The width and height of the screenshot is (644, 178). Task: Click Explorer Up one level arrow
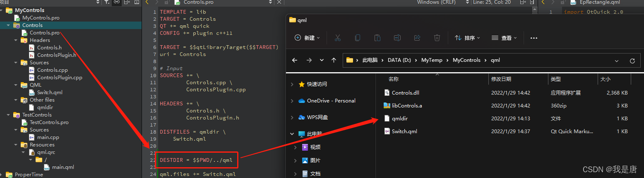[334, 60]
